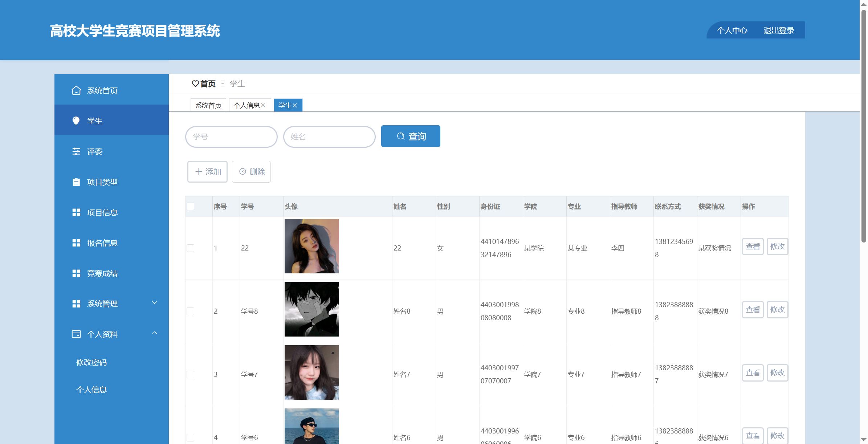Toggle the select-all header checkbox
The width and height of the screenshot is (868, 444).
190,206
